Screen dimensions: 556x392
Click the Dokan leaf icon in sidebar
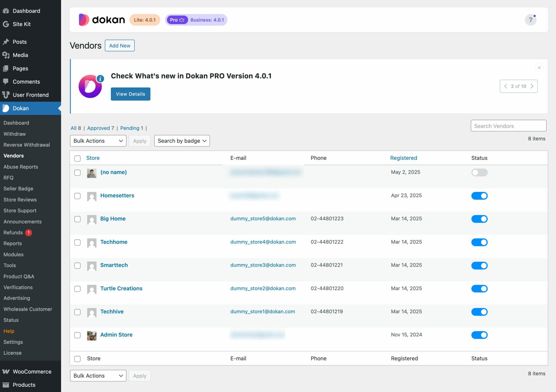coord(6,108)
